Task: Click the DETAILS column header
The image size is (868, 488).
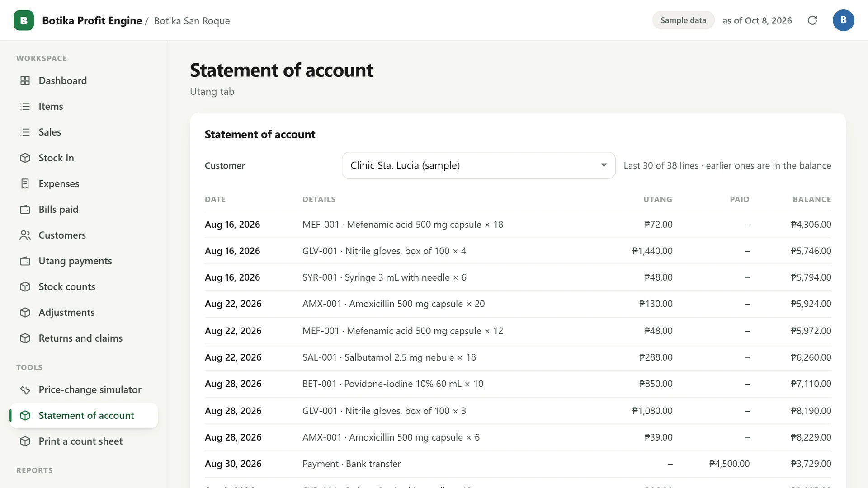Action: coord(319,199)
